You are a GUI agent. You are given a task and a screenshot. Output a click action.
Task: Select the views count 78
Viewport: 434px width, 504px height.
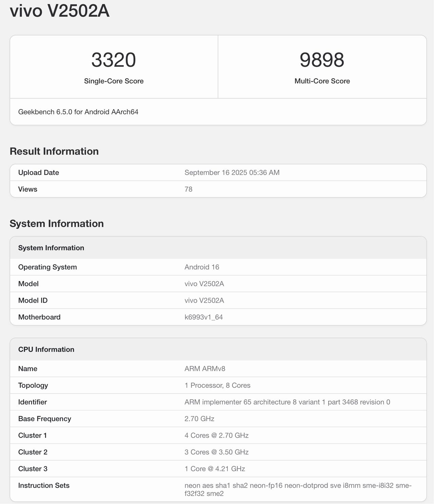(189, 189)
